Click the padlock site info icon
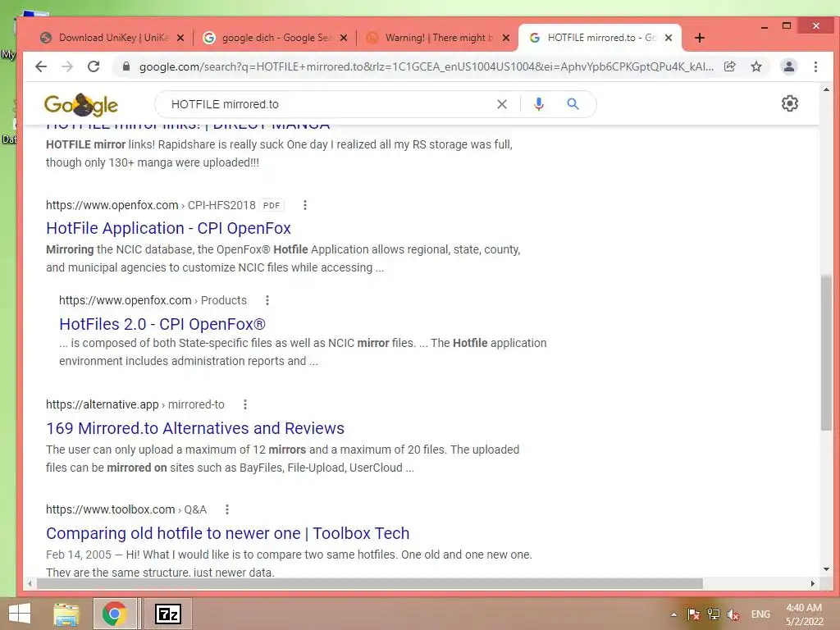840x630 pixels. coord(126,66)
